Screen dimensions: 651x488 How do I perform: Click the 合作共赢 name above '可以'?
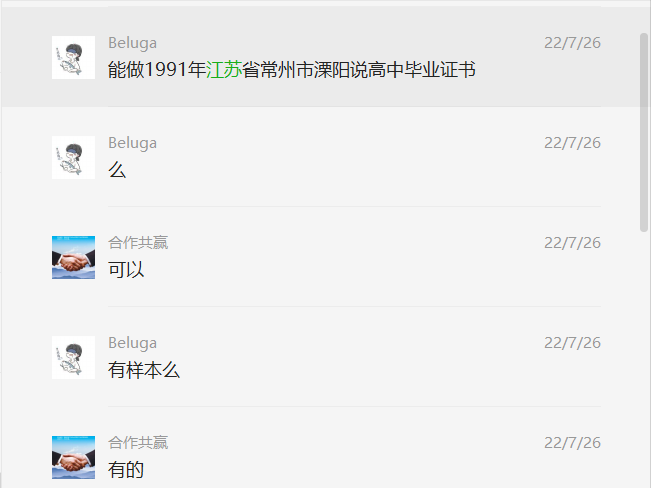click(138, 243)
